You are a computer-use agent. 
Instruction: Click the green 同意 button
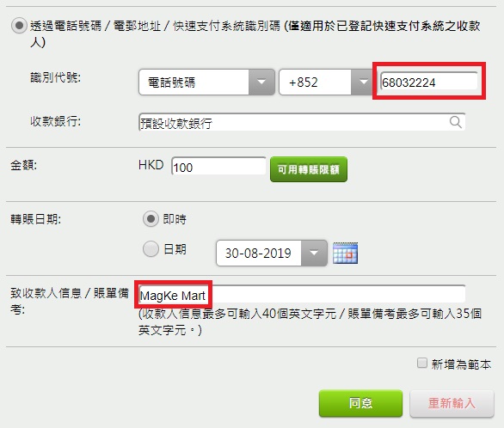tap(360, 403)
